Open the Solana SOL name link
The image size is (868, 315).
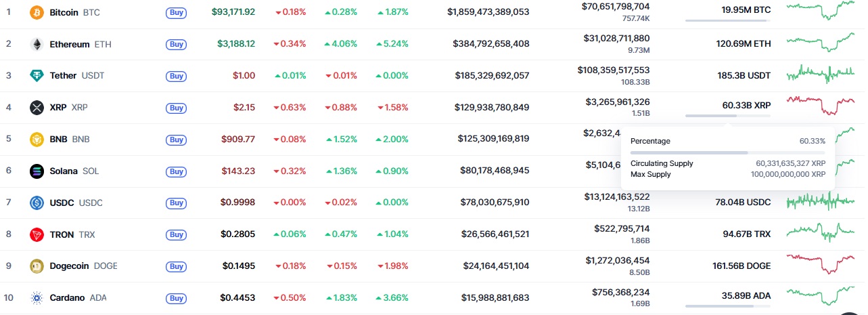tap(74, 171)
